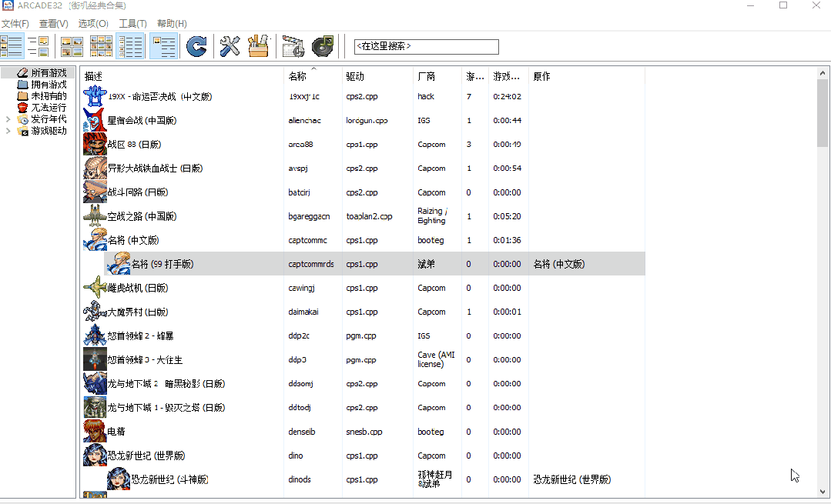
Task: Click the 怒首领蜂 3 - 大往生 icon
Action: 95,359
